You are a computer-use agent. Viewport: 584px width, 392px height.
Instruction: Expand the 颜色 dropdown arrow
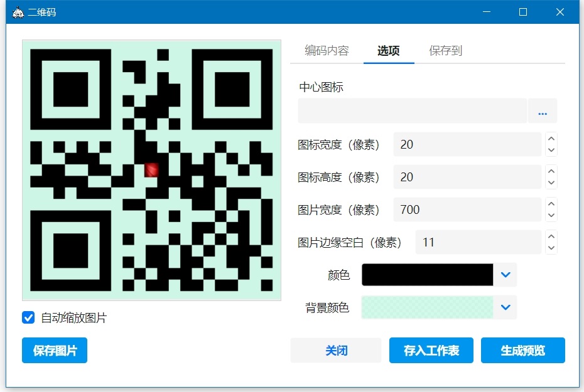point(506,275)
